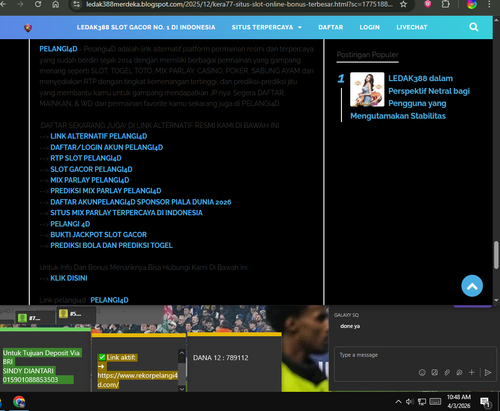This screenshot has height=411, width=500.
Task: Click the KLIK DISINI link
Action: [x=69, y=278]
